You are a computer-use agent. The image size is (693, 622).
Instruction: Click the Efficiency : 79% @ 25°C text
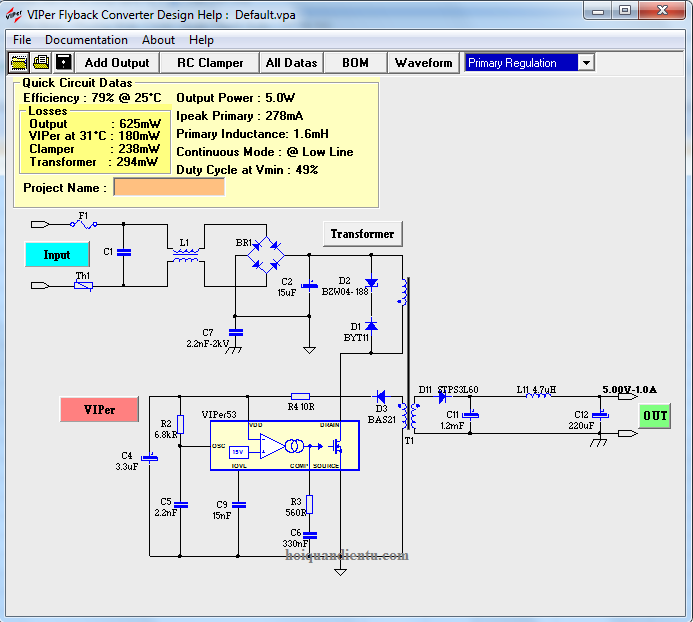[x=92, y=98]
